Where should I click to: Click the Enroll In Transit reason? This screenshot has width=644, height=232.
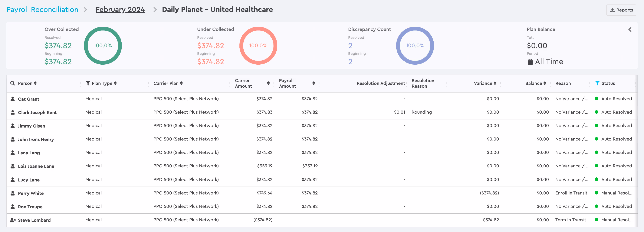(571, 193)
